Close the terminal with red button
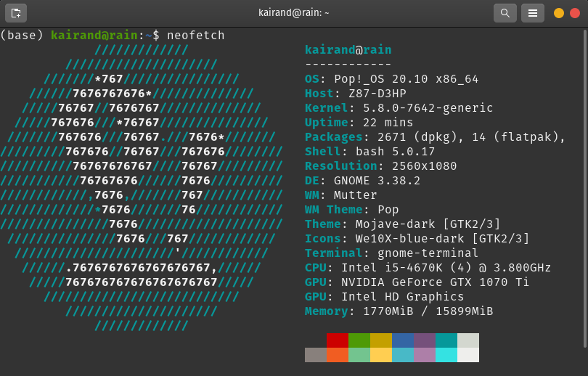 click(575, 12)
